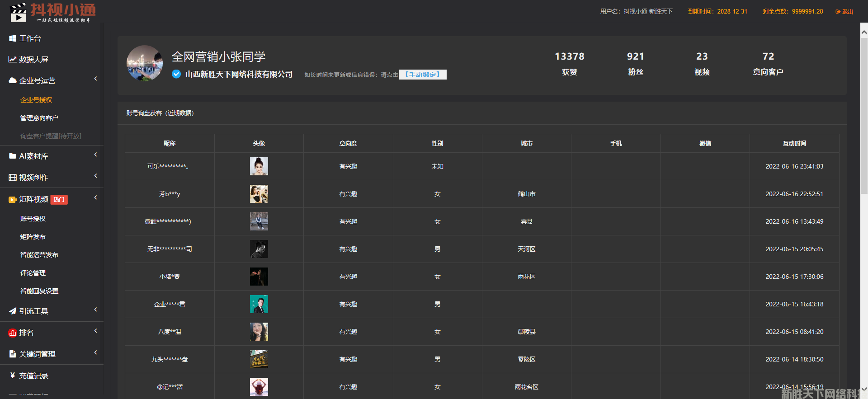Click the cloud icon beside 企业号运营

[x=13, y=81]
